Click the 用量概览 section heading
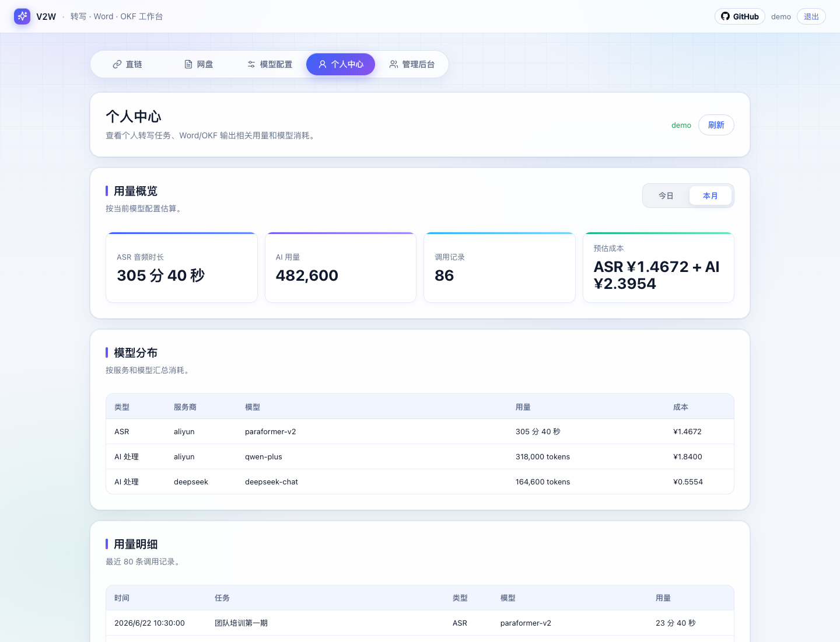 pyautogui.click(x=135, y=191)
